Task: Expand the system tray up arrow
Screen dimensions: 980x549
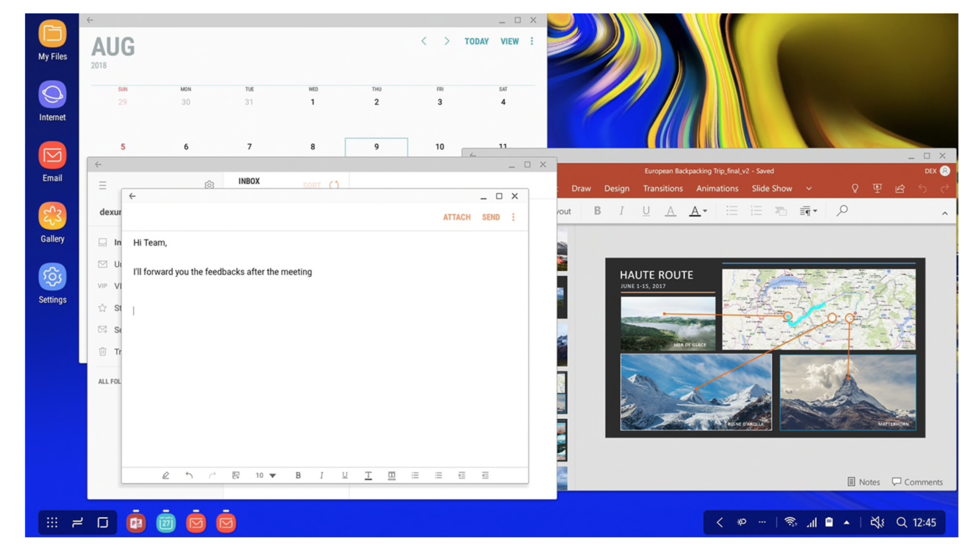Action: [846, 523]
